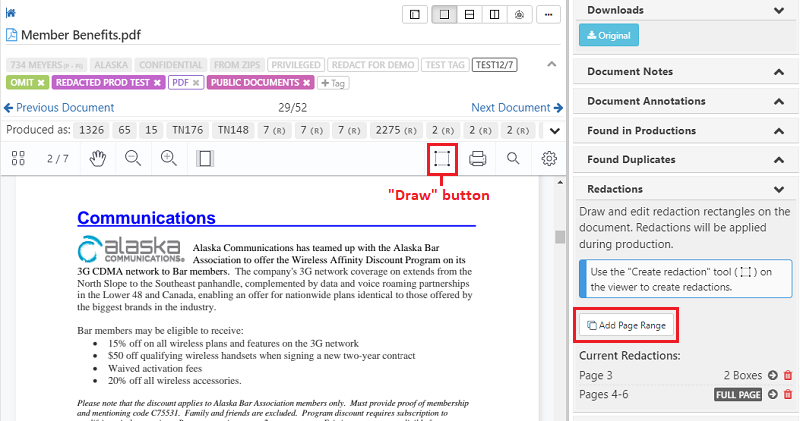Download the Original file
The width and height of the screenshot is (800, 421).
[x=609, y=35]
